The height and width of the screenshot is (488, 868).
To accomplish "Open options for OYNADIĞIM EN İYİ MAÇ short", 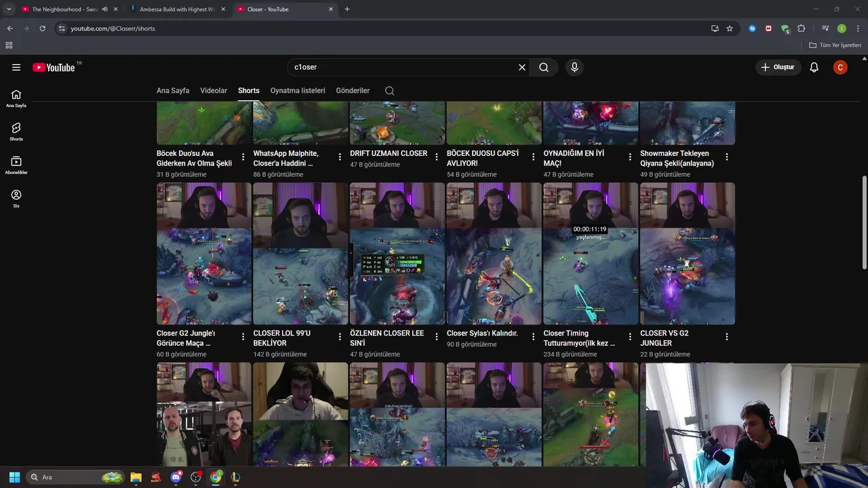I will [630, 157].
